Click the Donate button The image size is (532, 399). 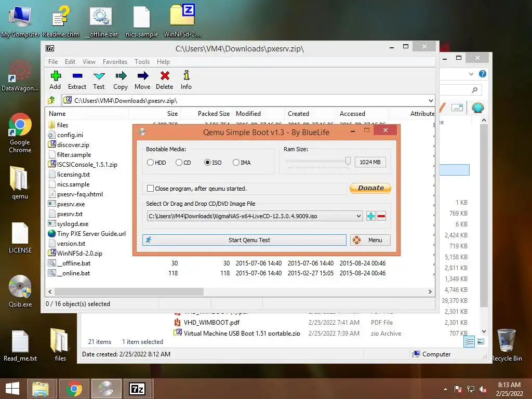tap(370, 188)
